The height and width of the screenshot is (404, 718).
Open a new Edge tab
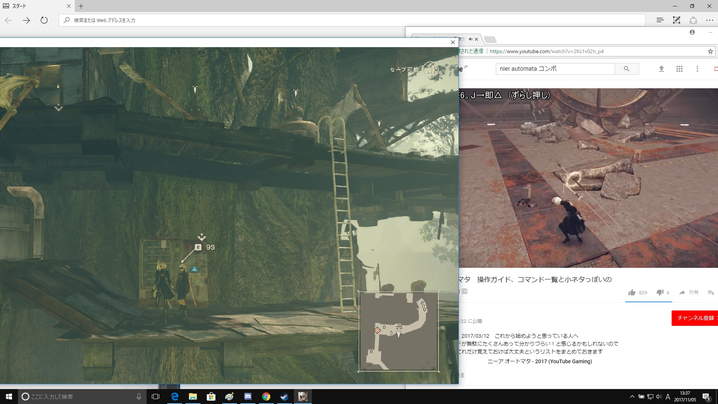[81, 6]
